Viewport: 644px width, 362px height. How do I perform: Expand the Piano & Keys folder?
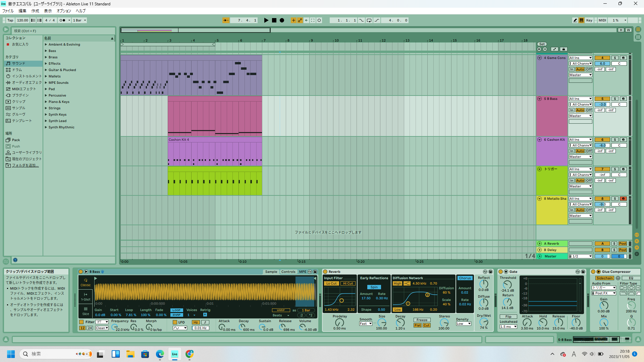pos(46,102)
